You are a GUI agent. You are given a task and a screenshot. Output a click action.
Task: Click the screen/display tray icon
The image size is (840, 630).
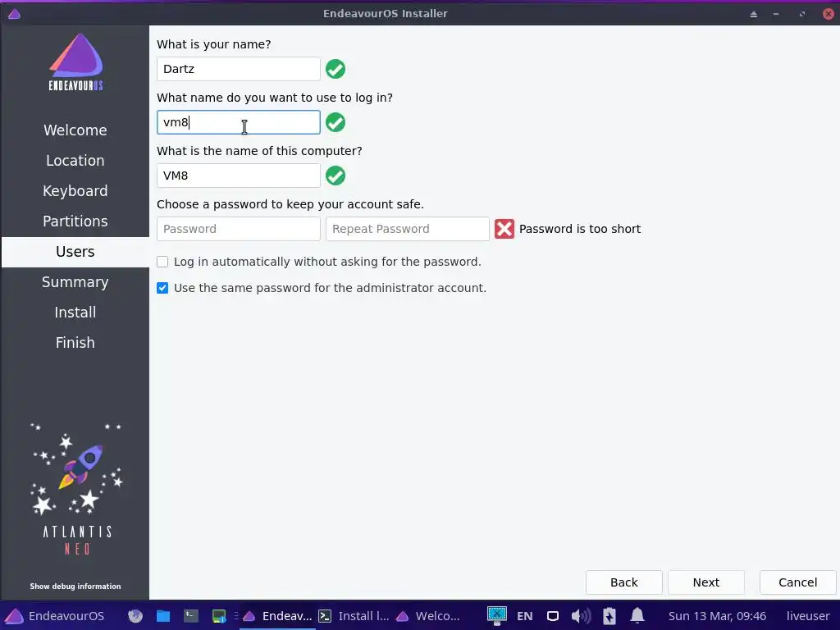[553, 616]
